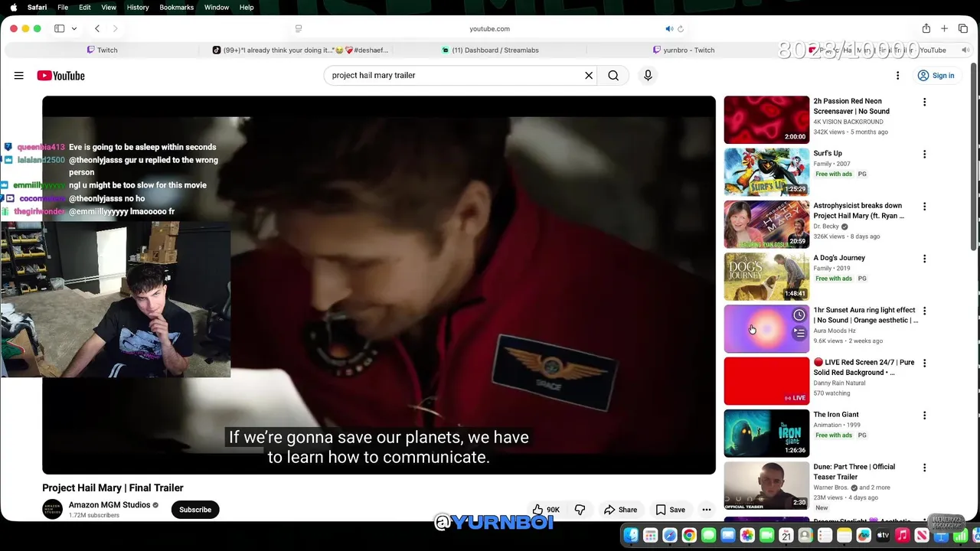Viewport: 980px width, 551px height.
Task: Open the Safari app menu
Action: coord(37,7)
